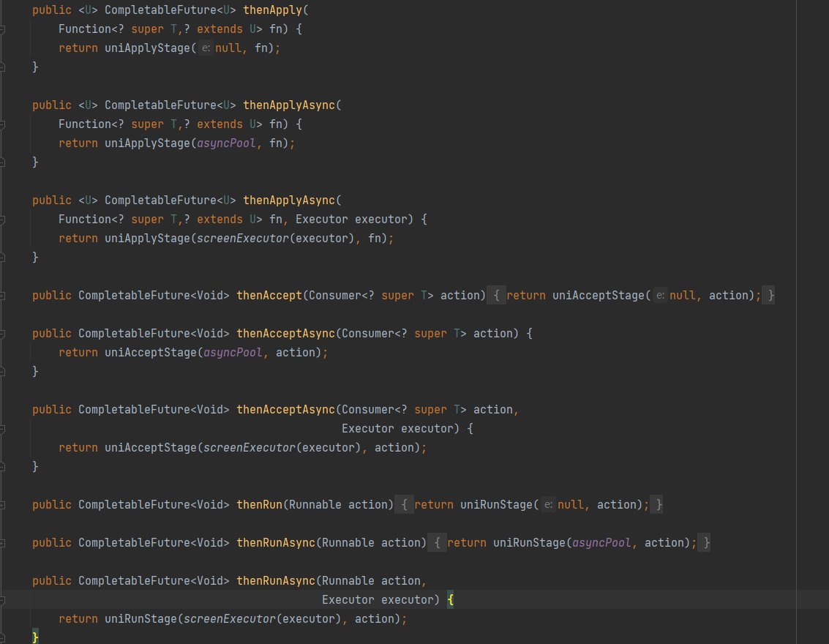
Task: Expand folded '{' placeholder on one-line thenRunAsync
Action: (x=437, y=543)
